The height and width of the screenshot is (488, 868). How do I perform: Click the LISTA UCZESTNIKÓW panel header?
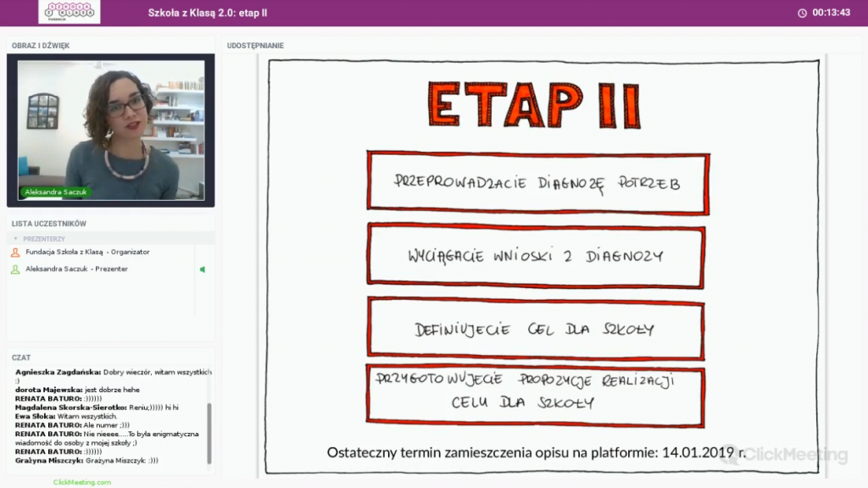(x=49, y=224)
